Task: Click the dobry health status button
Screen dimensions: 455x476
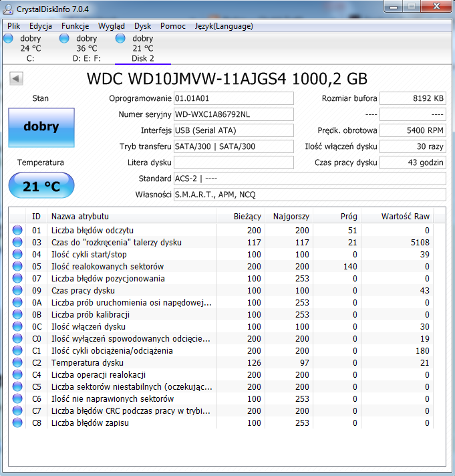Action: (41, 128)
